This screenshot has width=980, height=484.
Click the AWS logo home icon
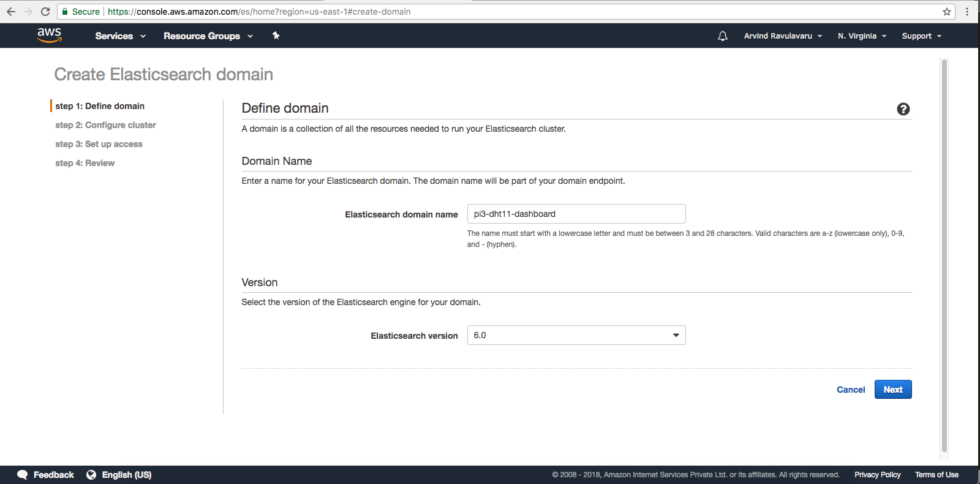point(49,35)
